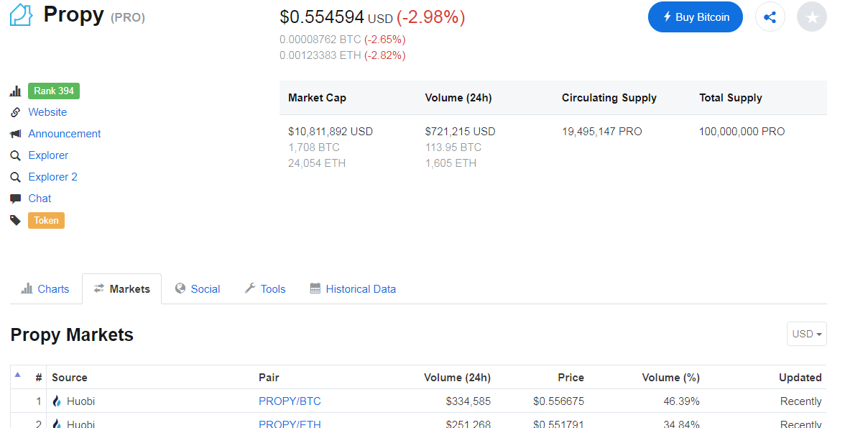
Task: Open the Announcement link
Action: [x=65, y=134]
